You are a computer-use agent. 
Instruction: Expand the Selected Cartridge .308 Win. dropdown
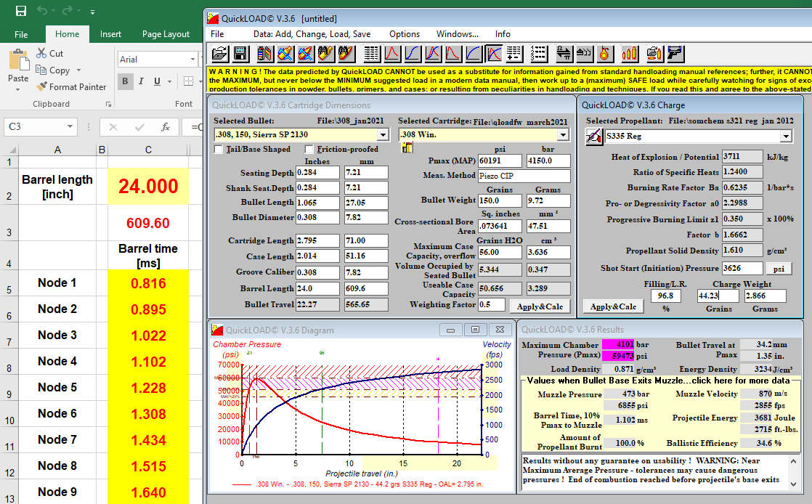(x=563, y=134)
